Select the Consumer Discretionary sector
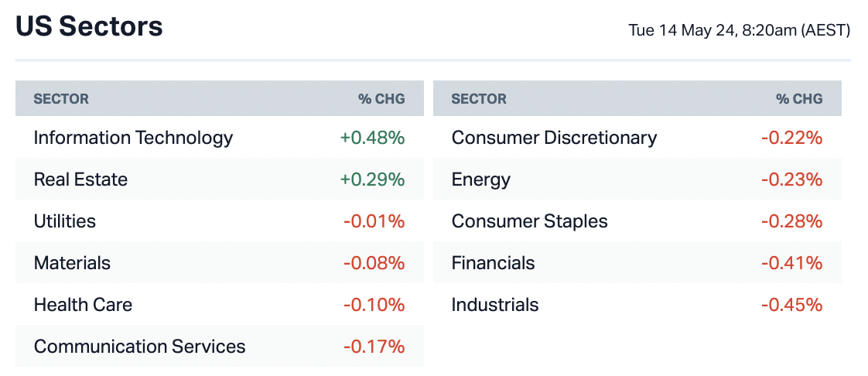This screenshot has width=868, height=376. tap(554, 138)
